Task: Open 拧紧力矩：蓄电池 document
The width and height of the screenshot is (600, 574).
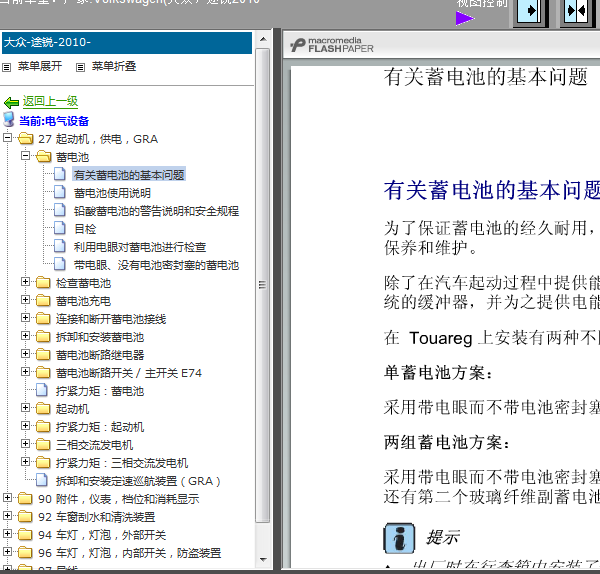Action: tap(100, 391)
